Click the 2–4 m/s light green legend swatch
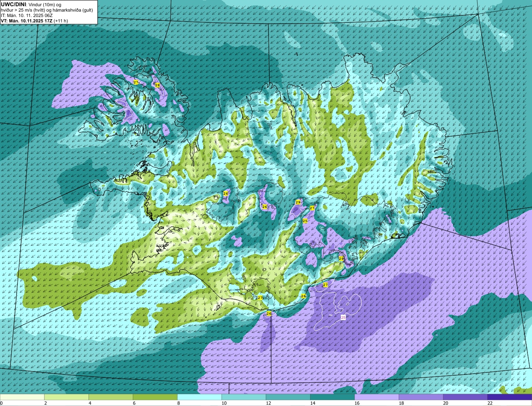 tap(66, 397)
